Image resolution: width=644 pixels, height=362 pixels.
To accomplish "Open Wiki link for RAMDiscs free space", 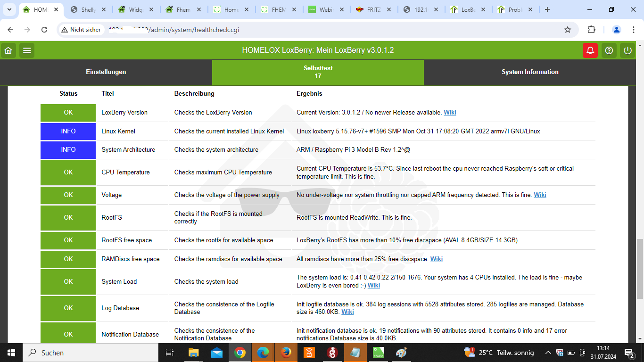I will pyautogui.click(x=437, y=259).
